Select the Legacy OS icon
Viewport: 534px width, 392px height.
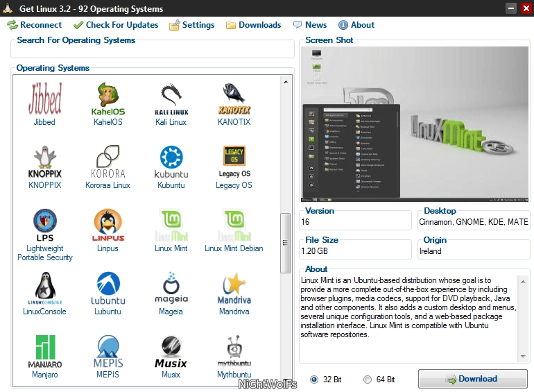tap(234, 162)
